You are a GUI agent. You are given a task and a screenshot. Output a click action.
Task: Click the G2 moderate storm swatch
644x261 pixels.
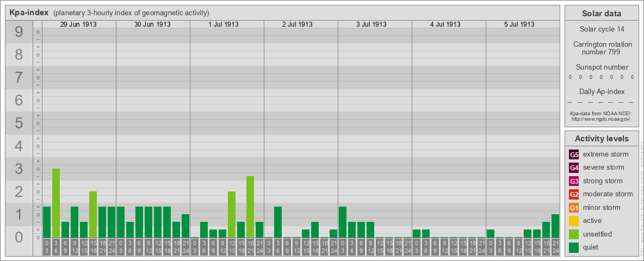[x=574, y=194]
